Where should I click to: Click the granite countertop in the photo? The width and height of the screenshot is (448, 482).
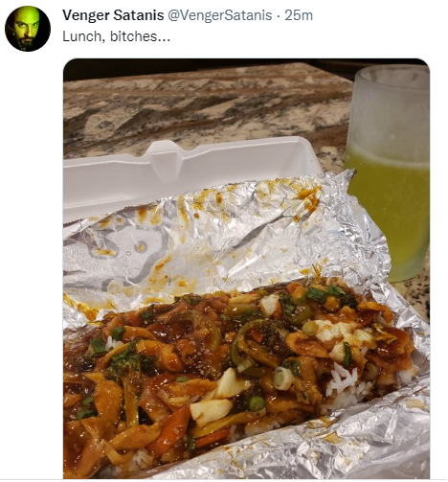pyautogui.click(x=204, y=108)
